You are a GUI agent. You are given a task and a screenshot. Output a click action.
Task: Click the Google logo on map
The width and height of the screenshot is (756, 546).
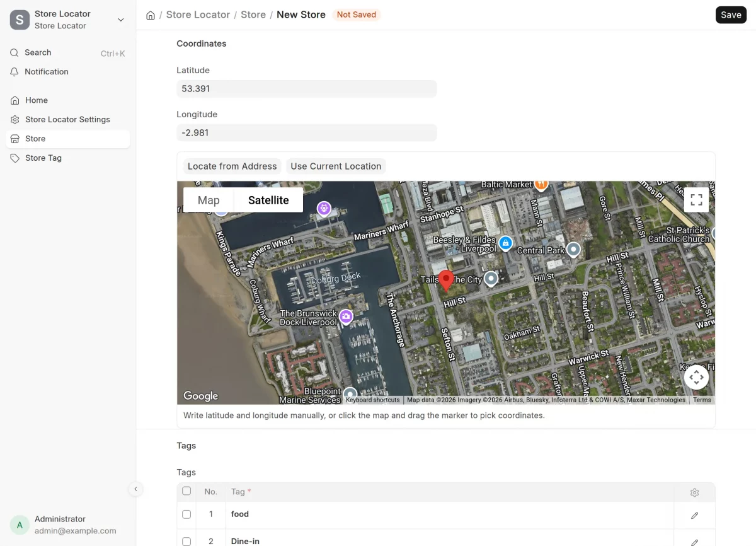(200, 396)
